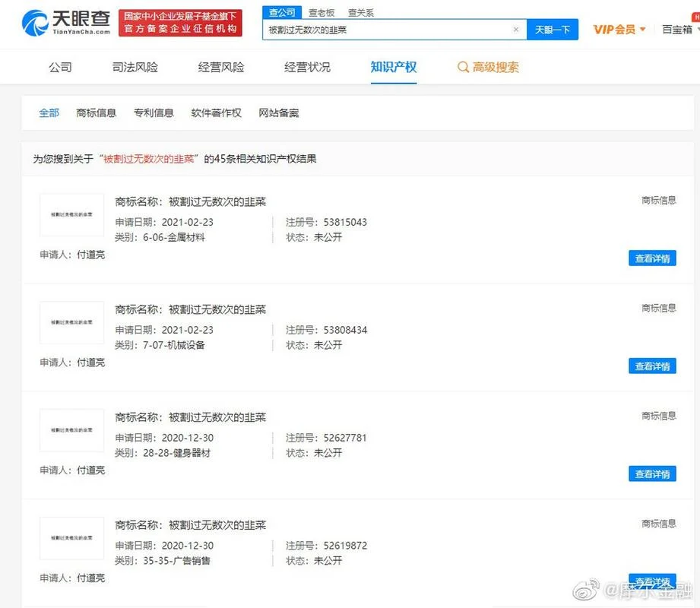Switch to the 公司 tab

[60, 67]
